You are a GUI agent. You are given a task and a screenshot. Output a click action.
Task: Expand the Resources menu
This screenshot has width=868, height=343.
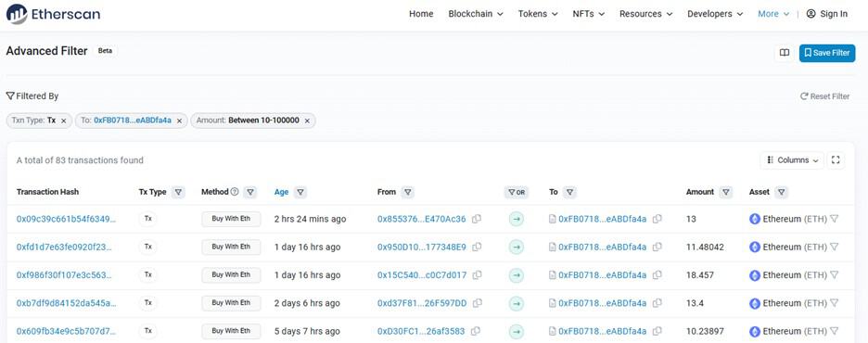pyautogui.click(x=646, y=14)
